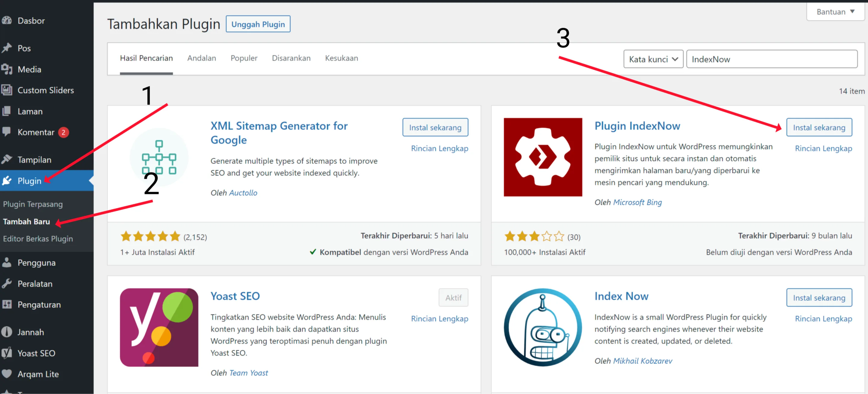Click the Jannah theme icon
Image resolution: width=868 pixels, height=394 pixels.
coord(7,332)
